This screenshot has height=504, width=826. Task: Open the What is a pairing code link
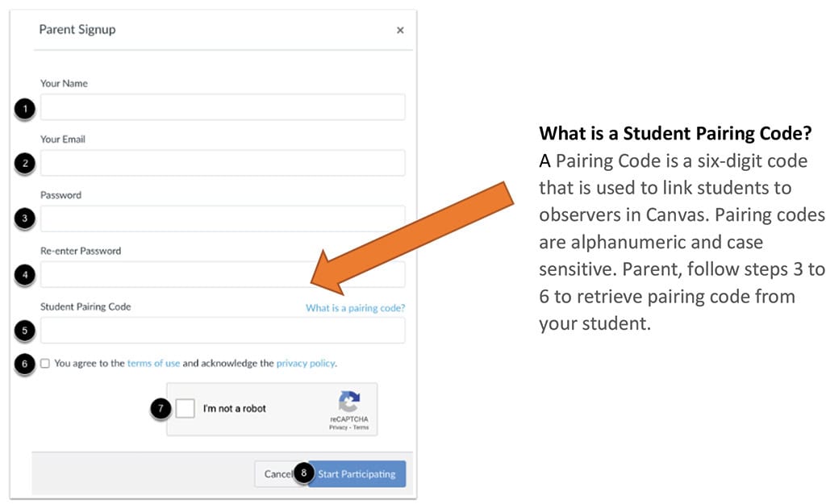click(355, 308)
